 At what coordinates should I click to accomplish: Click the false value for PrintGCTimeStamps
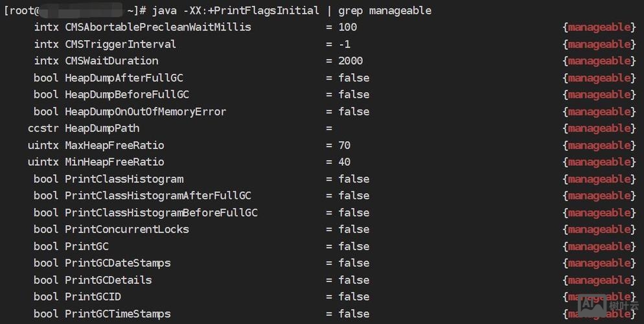pos(354,314)
